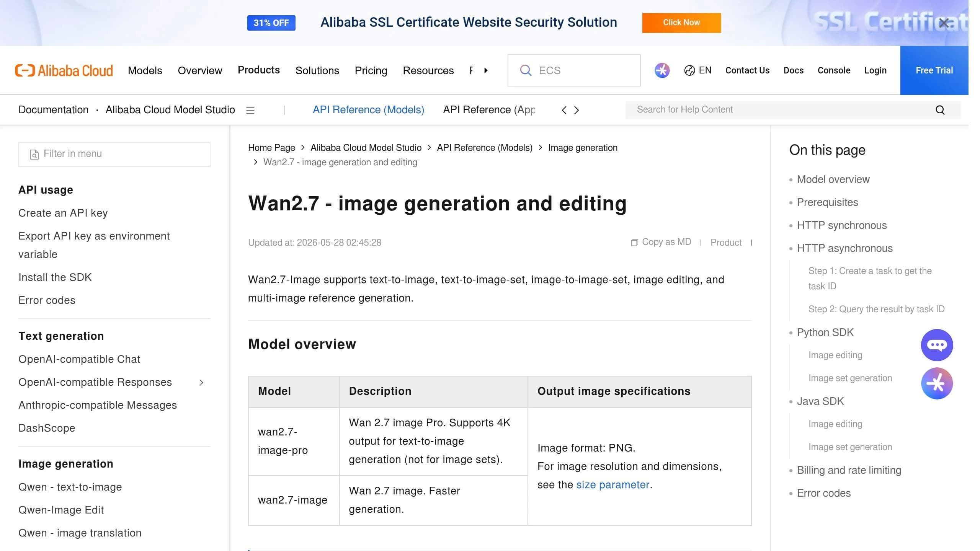
Task: Jump to Step 2: Query the result
Action: pos(876,309)
